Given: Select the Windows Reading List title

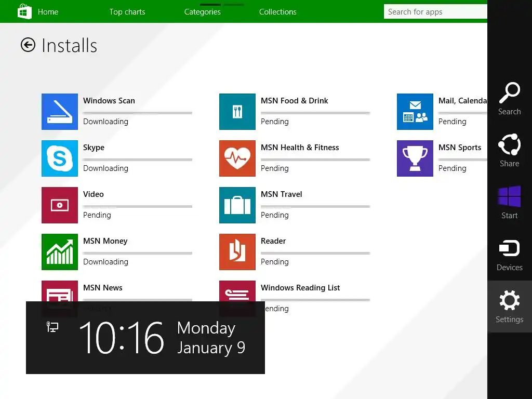Looking at the screenshot, I should point(300,288).
